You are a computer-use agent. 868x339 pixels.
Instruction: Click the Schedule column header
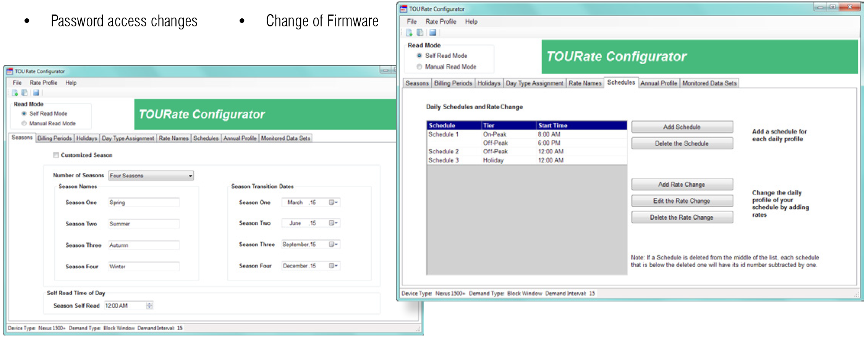coord(454,125)
